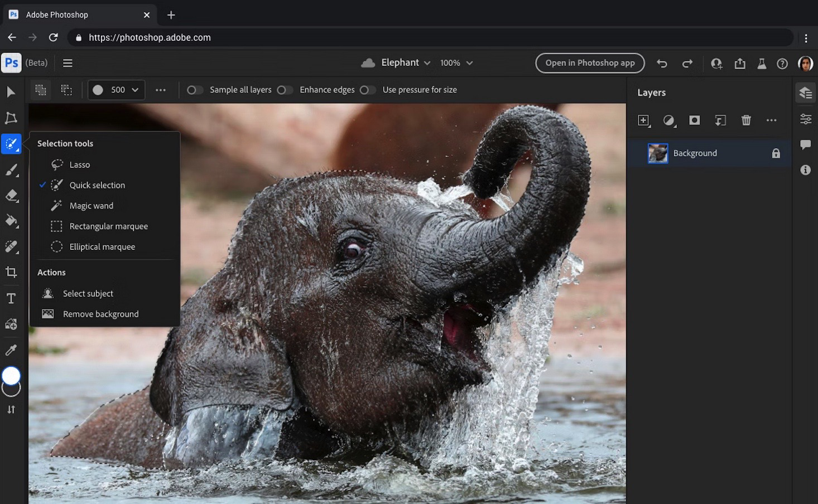Click Open in Photoshop app button

pyautogui.click(x=590, y=63)
